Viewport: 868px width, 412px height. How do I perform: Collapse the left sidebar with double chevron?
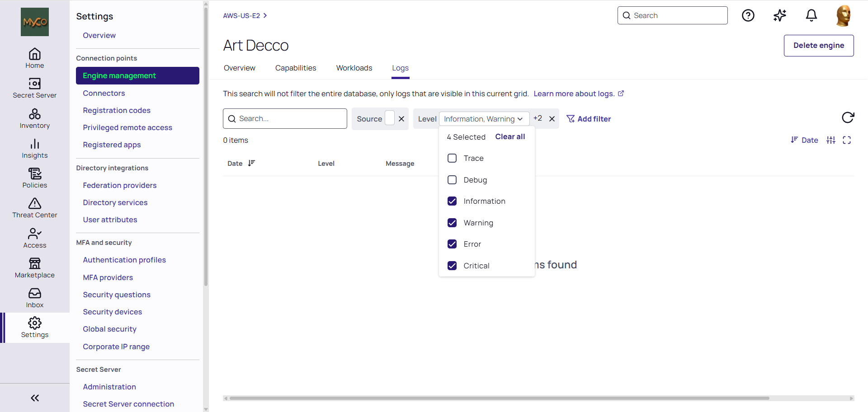pos(35,398)
